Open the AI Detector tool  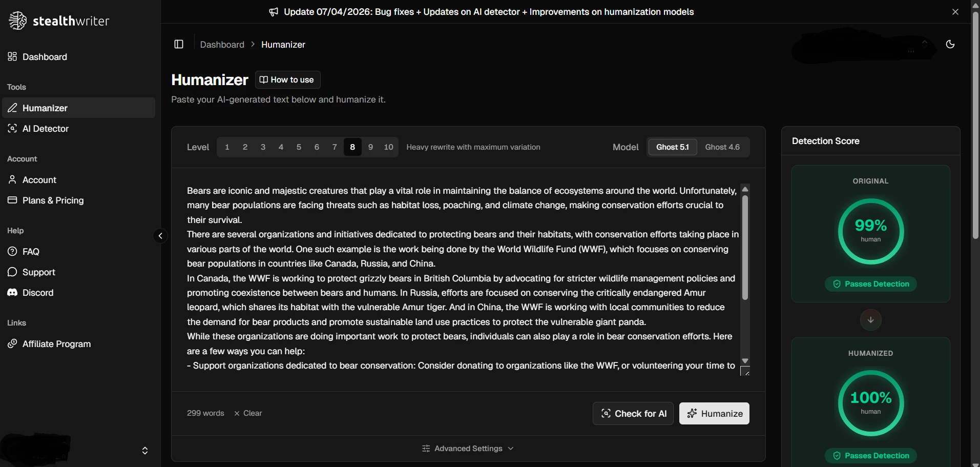tap(45, 129)
